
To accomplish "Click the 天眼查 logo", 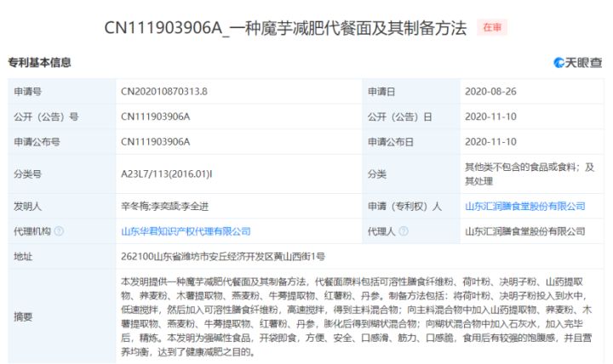I will click(x=577, y=62).
